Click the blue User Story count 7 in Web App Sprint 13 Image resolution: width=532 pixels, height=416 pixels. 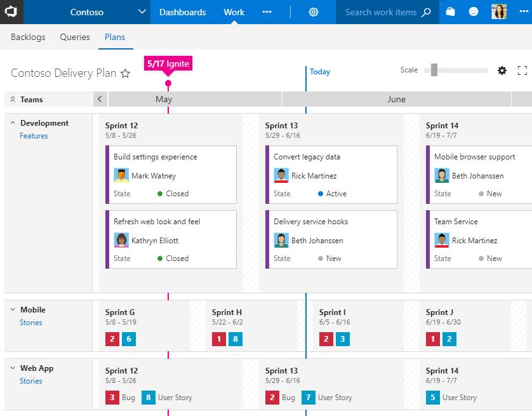pyautogui.click(x=309, y=398)
